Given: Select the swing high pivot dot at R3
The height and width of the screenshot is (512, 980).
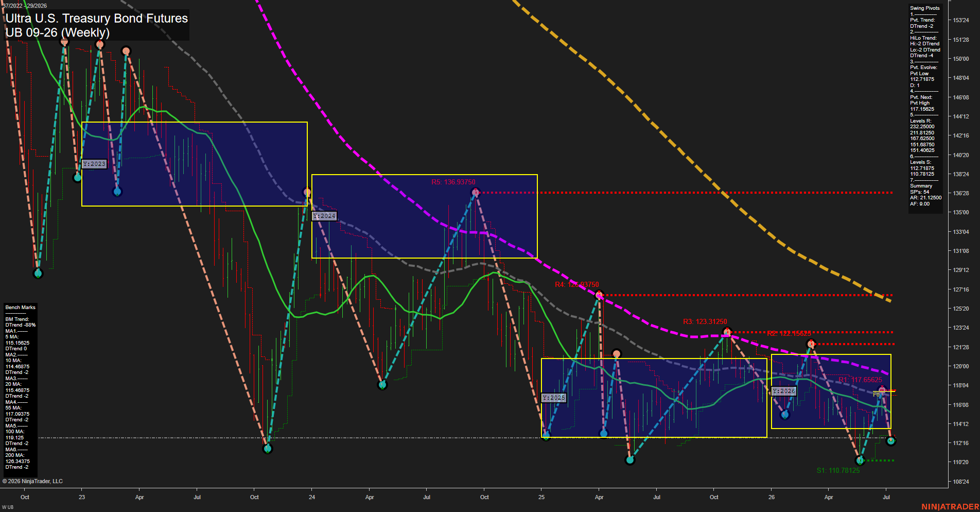Looking at the screenshot, I should pos(727,332).
